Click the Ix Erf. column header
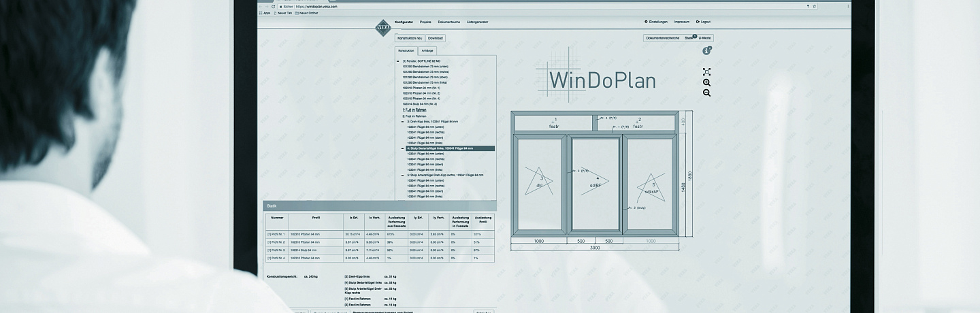The height and width of the screenshot is (313, 980). coord(354,222)
